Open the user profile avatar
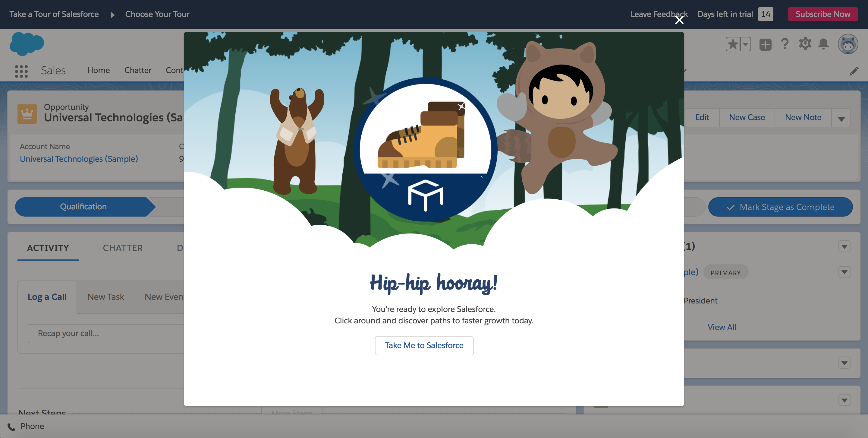The image size is (868, 438). click(848, 44)
